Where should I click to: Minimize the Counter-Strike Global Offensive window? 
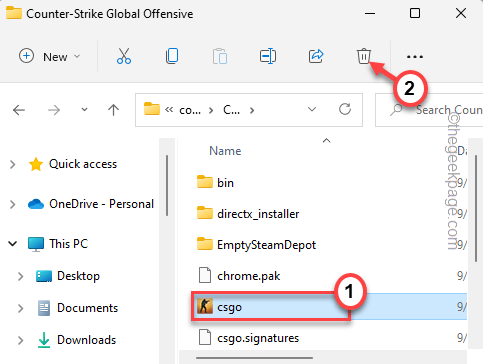coord(370,14)
